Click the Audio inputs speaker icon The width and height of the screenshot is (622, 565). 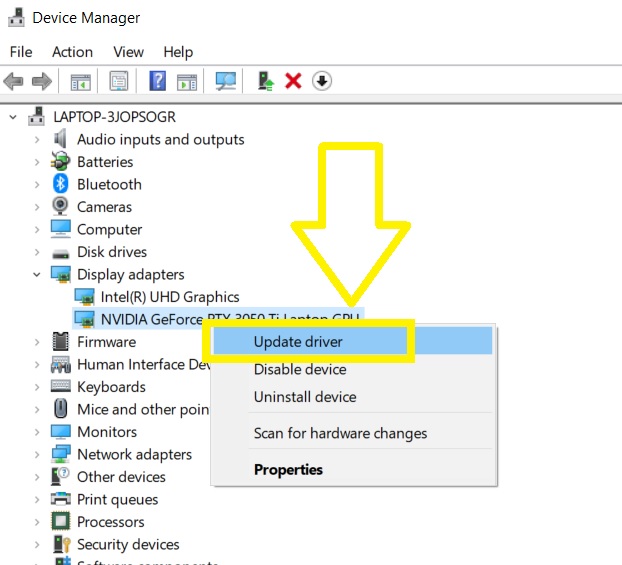[x=60, y=139]
